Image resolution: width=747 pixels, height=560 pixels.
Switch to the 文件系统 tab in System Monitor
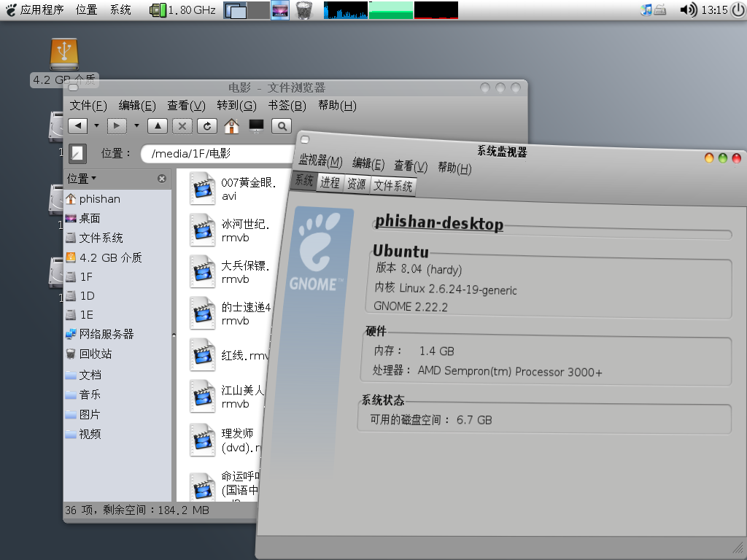pos(393,186)
